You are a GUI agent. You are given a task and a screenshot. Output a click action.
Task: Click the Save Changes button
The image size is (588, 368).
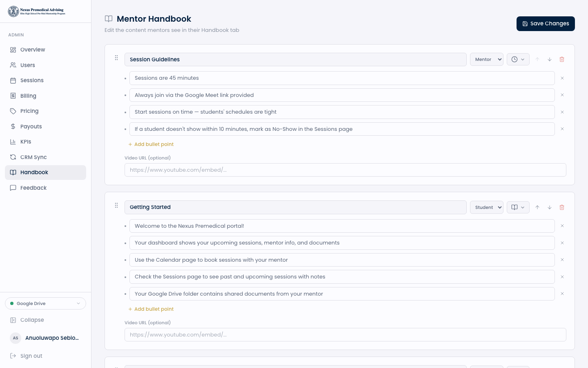point(546,24)
